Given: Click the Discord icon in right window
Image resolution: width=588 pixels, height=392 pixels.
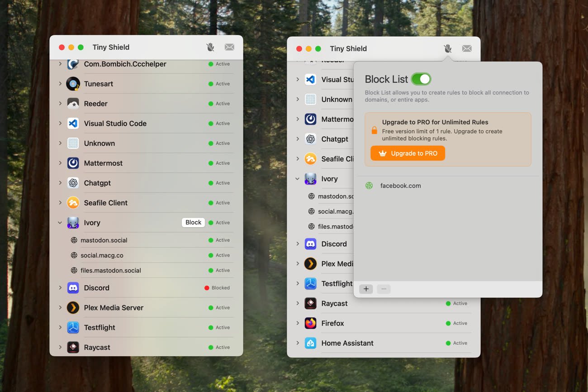Looking at the screenshot, I should point(310,244).
